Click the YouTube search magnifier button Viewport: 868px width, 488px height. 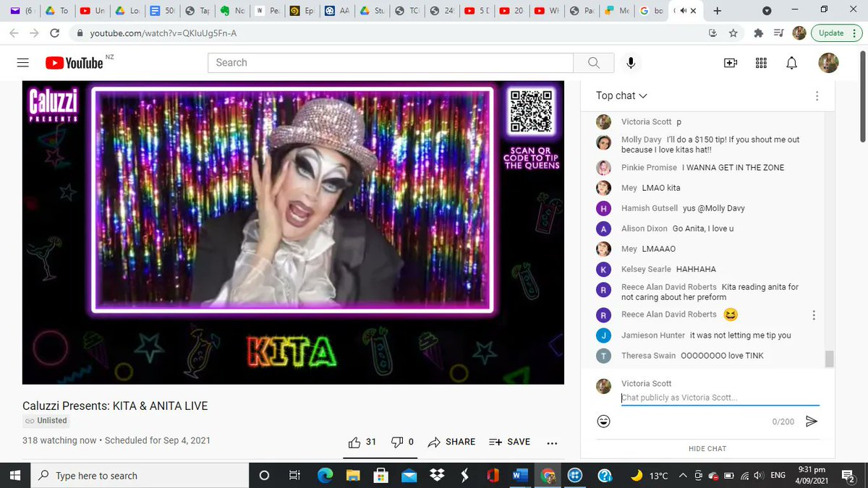594,63
